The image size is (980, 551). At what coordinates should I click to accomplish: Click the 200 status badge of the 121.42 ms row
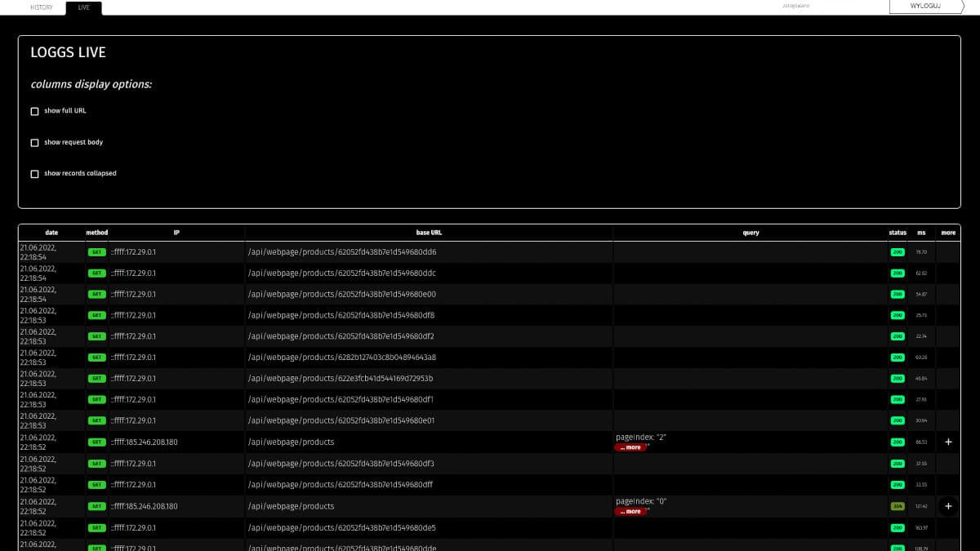coord(898,506)
